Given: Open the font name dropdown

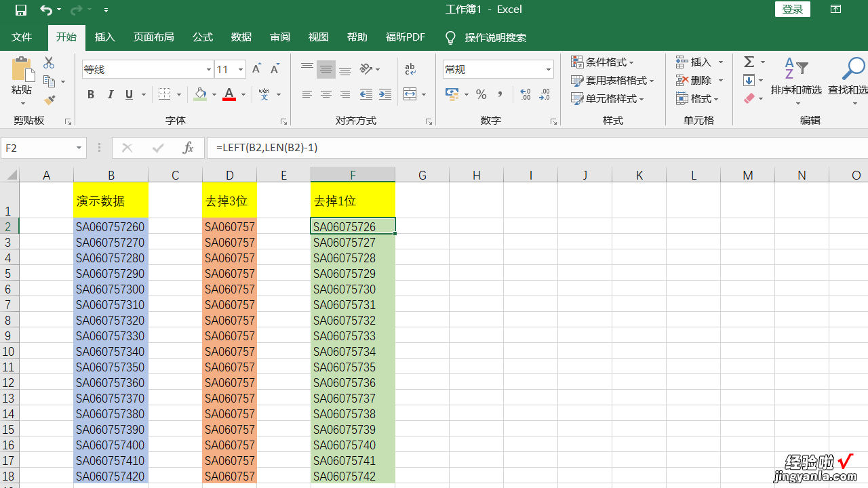Looking at the screenshot, I should [x=208, y=69].
